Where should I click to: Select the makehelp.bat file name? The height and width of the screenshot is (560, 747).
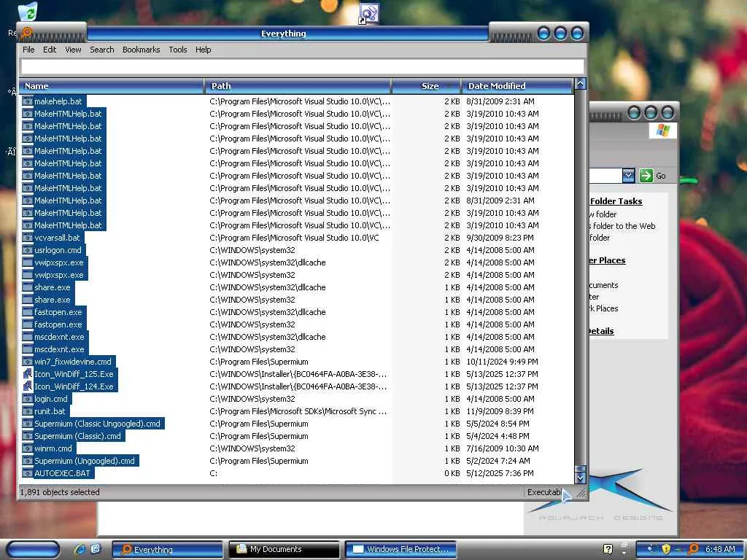pos(58,101)
